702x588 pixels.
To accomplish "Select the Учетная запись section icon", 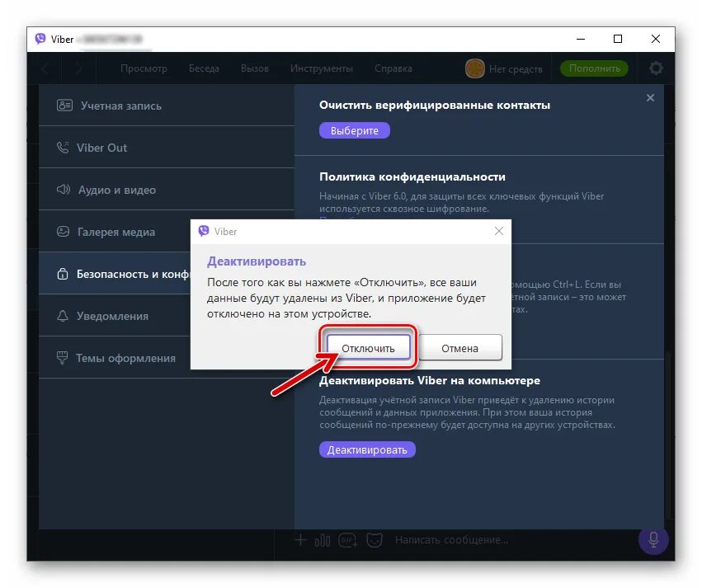I will [63, 106].
